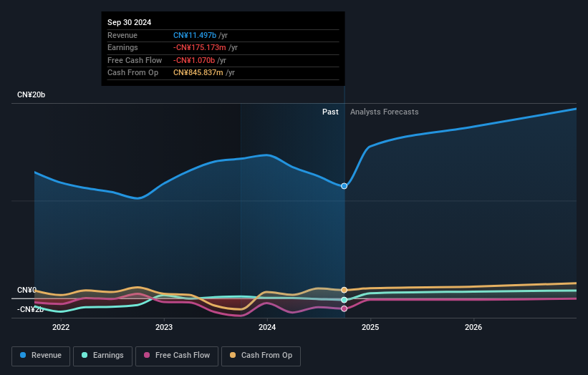The width and height of the screenshot is (588, 375).
Task: Click the Analysts Forecasts label
Action: pyautogui.click(x=385, y=112)
